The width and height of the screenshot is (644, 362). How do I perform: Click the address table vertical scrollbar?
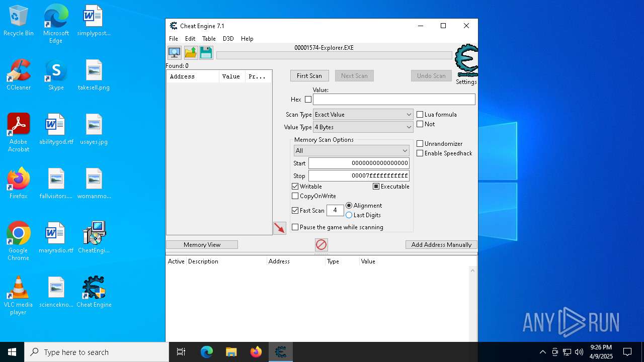472,304
